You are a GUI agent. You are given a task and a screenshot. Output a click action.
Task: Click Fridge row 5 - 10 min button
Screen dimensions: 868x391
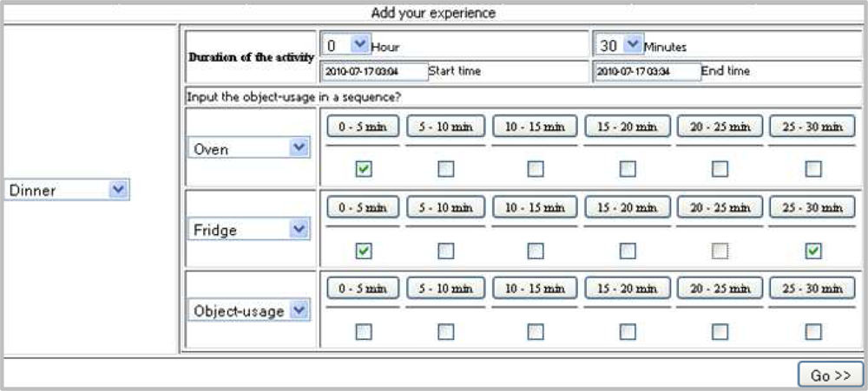pyautogui.click(x=445, y=207)
